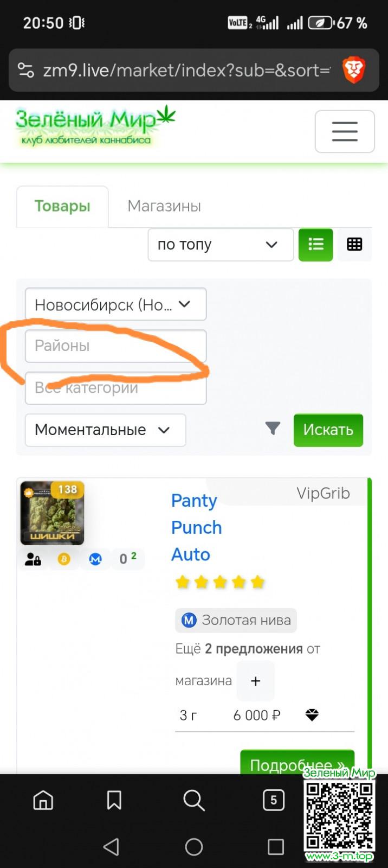Switch to the Магазины tab

coord(164,206)
